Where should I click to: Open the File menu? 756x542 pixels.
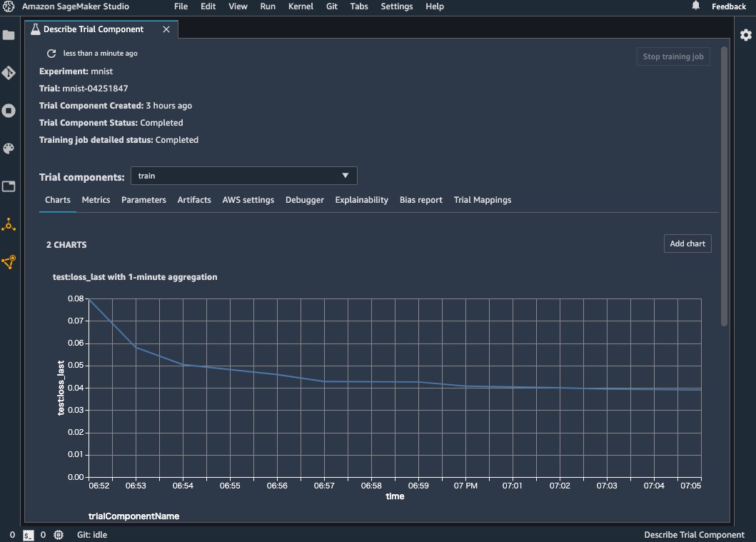pyautogui.click(x=181, y=6)
